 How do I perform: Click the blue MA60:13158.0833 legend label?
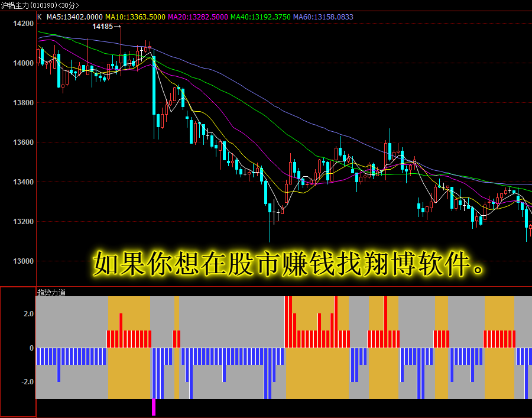(323, 17)
